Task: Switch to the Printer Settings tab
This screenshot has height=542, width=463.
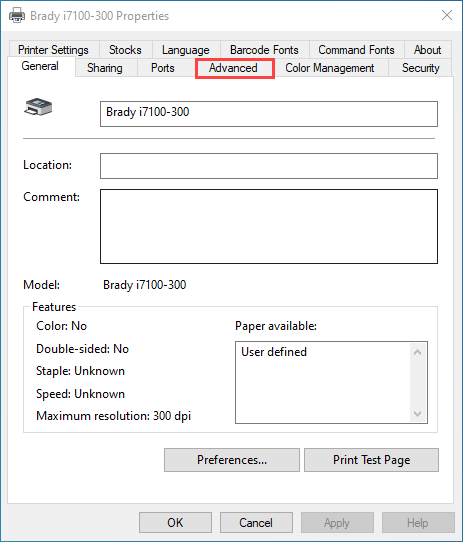Action: (53, 50)
